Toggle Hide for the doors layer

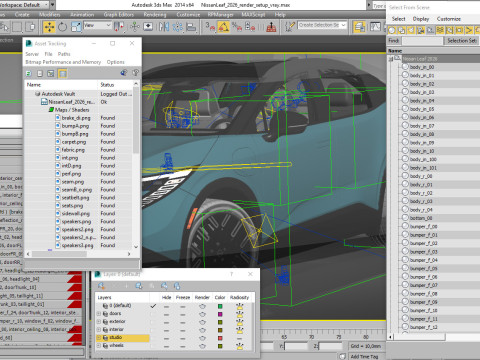(x=166, y=314)
